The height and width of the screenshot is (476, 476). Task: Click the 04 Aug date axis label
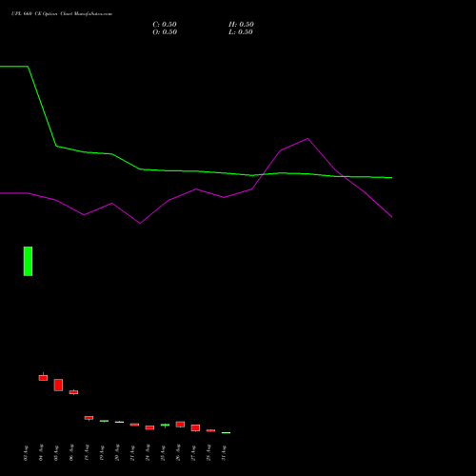click(x=41, y=453)
